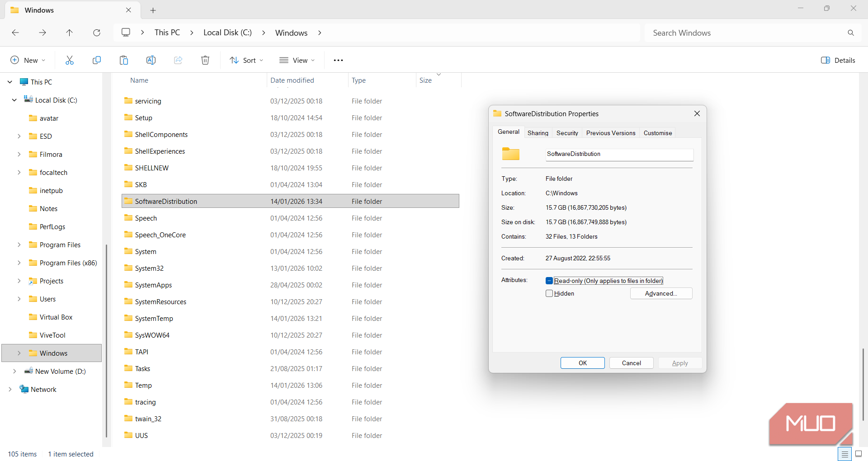This screenshot has height=461, width=868.
Task: Switch to large thumbnails view icon
Action: click(x=859, y=454)
